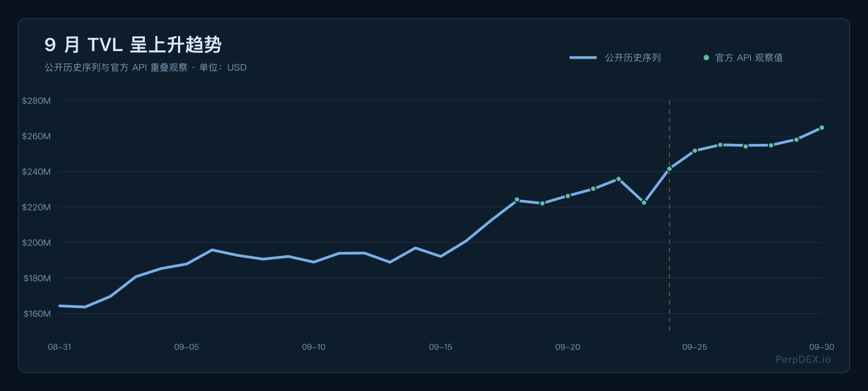Click the 09-15 x-axis date label
Viewport: 868px width, 391px height.
pos(441,347)
